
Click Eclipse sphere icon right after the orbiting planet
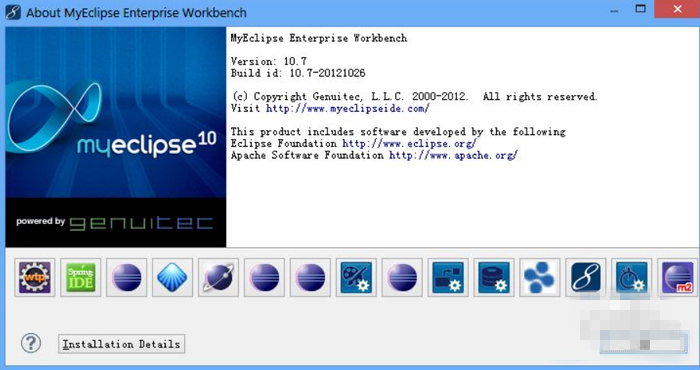tap(265, 277)
